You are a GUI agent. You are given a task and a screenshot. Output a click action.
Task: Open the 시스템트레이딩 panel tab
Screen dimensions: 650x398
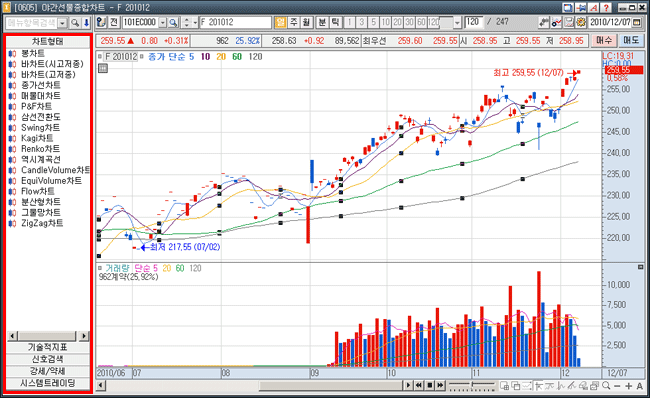point(48,383)
